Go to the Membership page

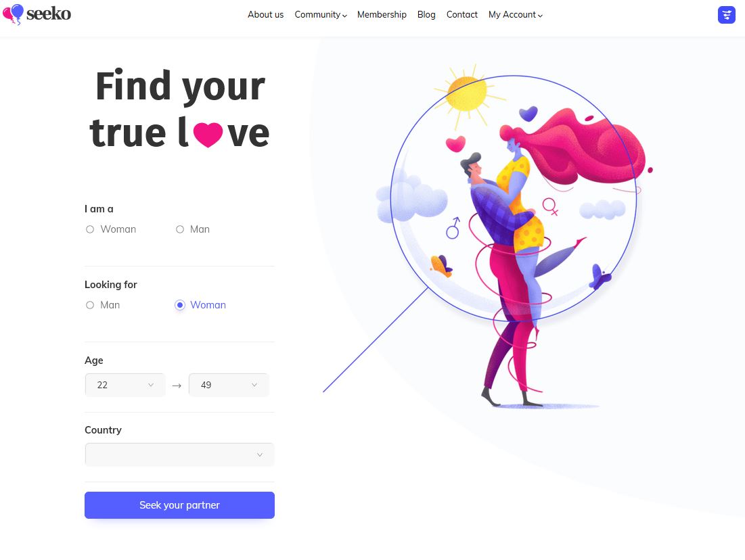pos(382,15)
